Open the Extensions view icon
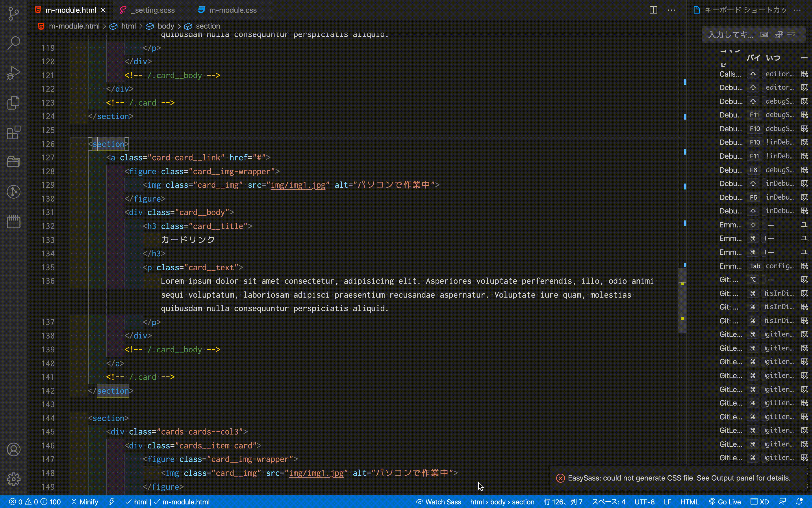The image size is (812, 508). 13,132
